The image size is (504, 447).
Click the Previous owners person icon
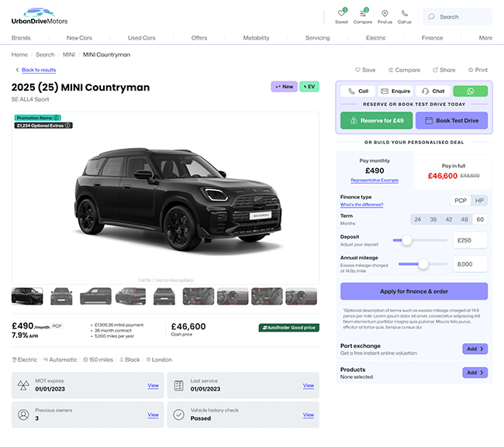[x=23, y=414]
